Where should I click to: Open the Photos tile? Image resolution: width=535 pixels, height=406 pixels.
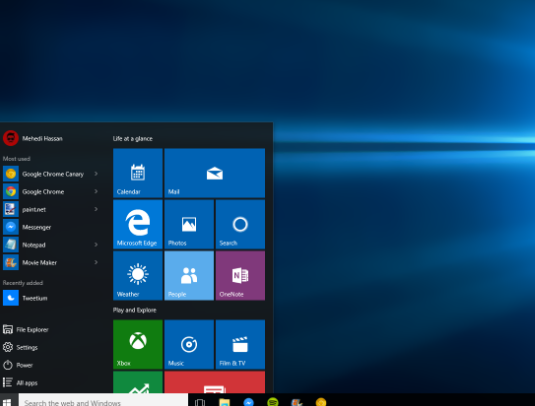(x=189, y=224)
